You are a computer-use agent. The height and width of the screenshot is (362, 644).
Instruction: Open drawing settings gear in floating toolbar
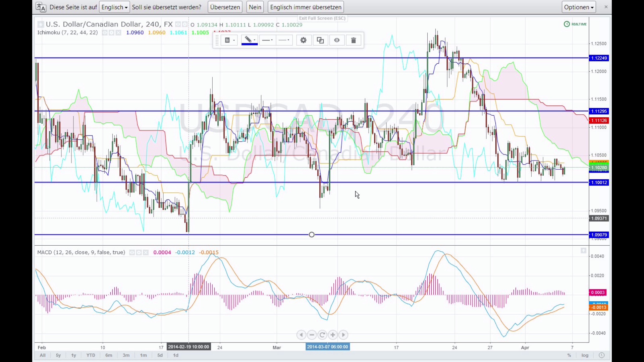point(304,41)
